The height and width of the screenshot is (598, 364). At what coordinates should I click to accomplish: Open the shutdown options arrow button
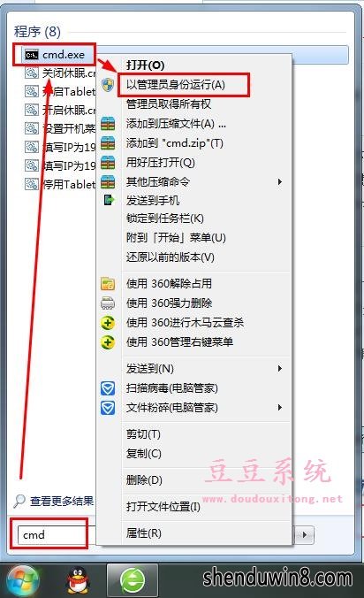tap(305, 534)
